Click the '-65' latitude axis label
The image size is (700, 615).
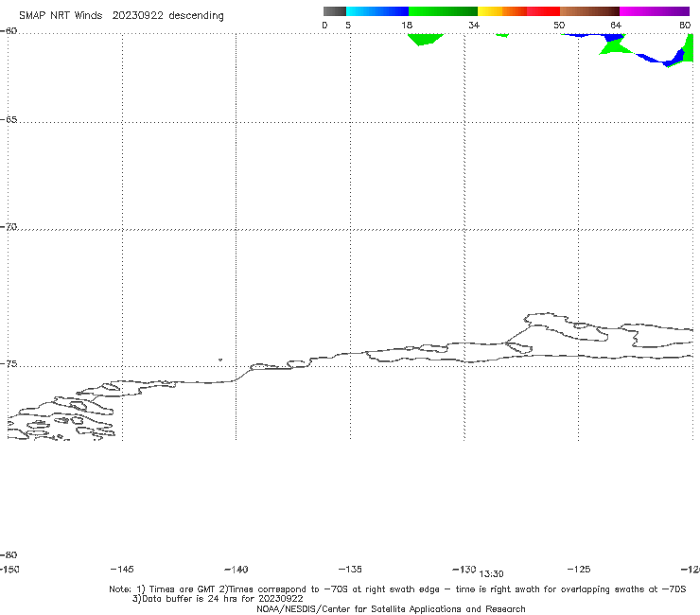pos(9,120)
